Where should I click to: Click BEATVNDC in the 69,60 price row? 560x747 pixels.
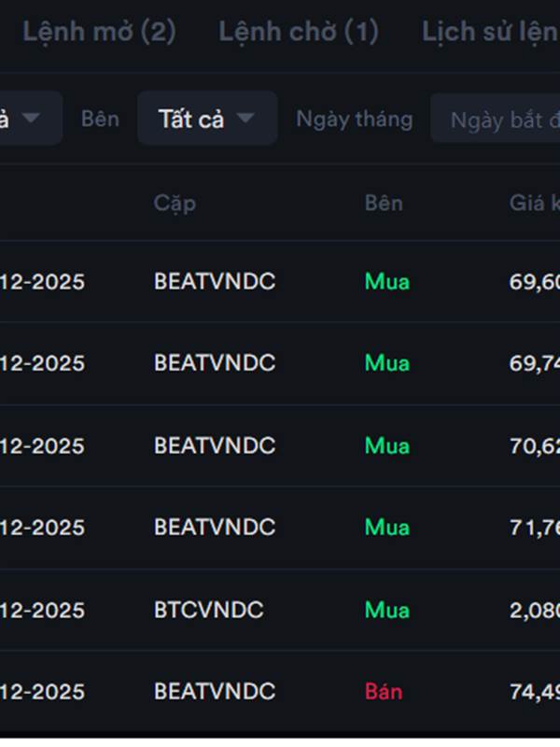pos(214,281)
